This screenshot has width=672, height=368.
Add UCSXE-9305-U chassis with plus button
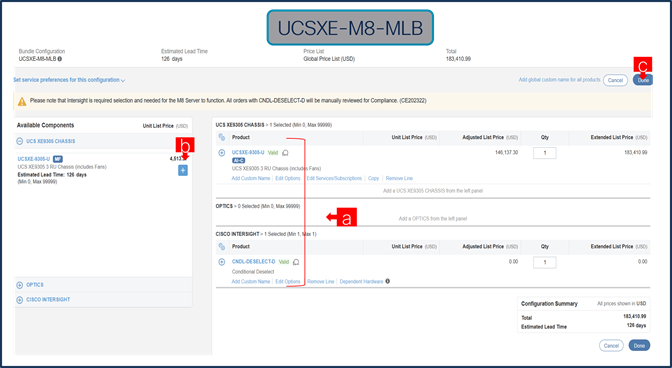(183, 171)
